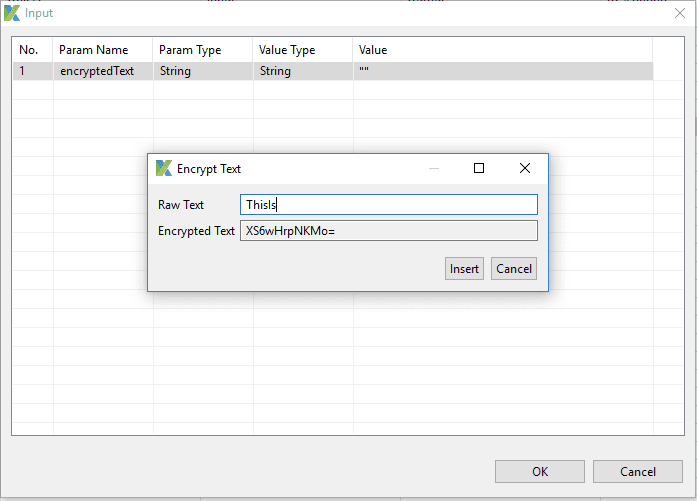
Task: Select the Encrypted Text output field
Action: (x=389, y=231)
